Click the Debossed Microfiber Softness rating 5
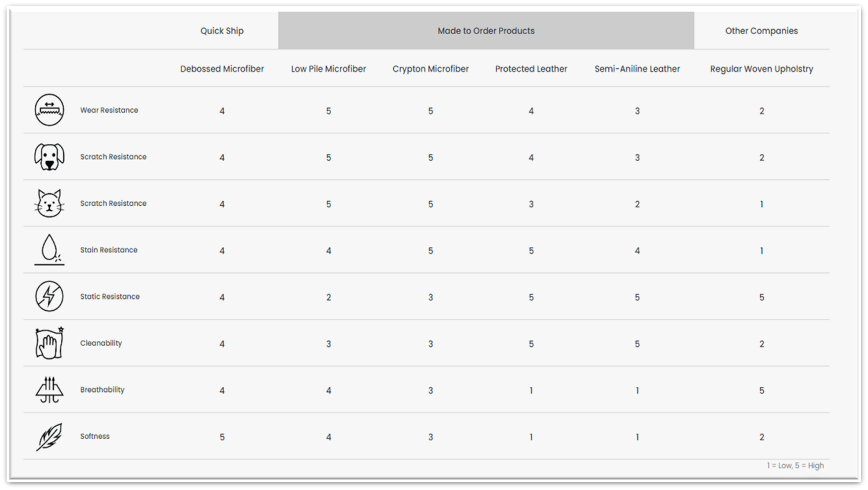The width and height of the screenshot is (868, 490). (x=222, y=437)
